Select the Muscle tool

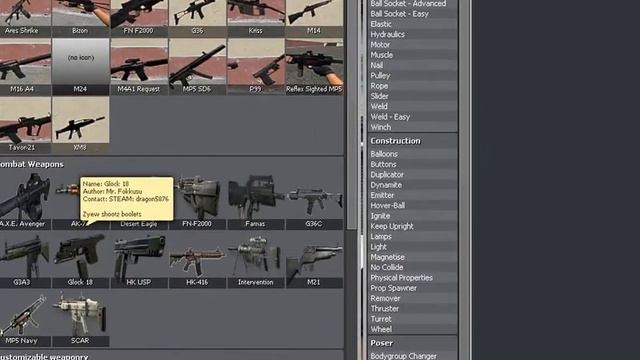coord(412,55)
